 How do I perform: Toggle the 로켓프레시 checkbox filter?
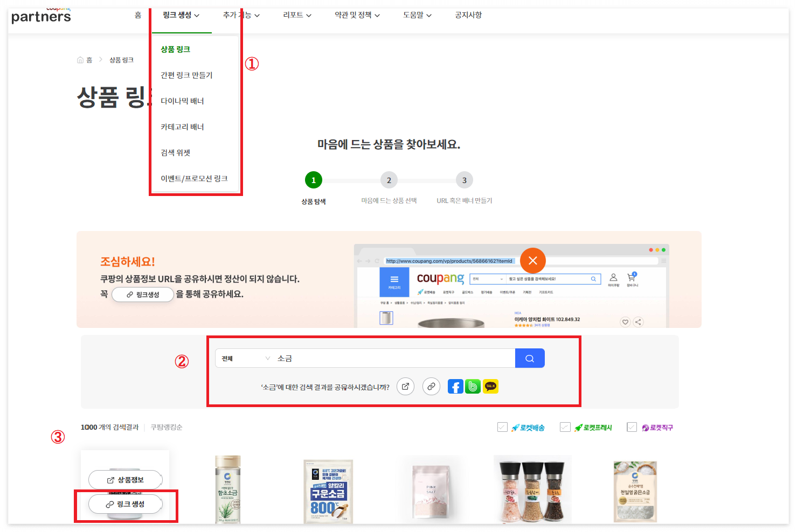click(x=565, y=427)
